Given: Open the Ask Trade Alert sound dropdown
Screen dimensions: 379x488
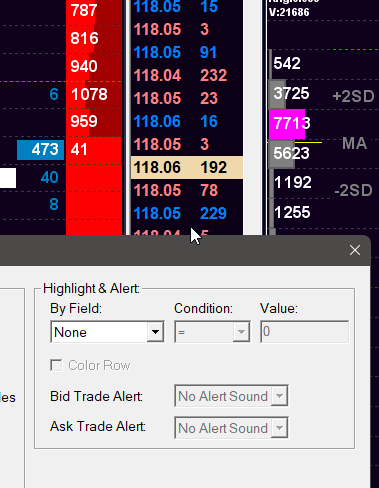Looking at the screenshot, I should [231, 428].
